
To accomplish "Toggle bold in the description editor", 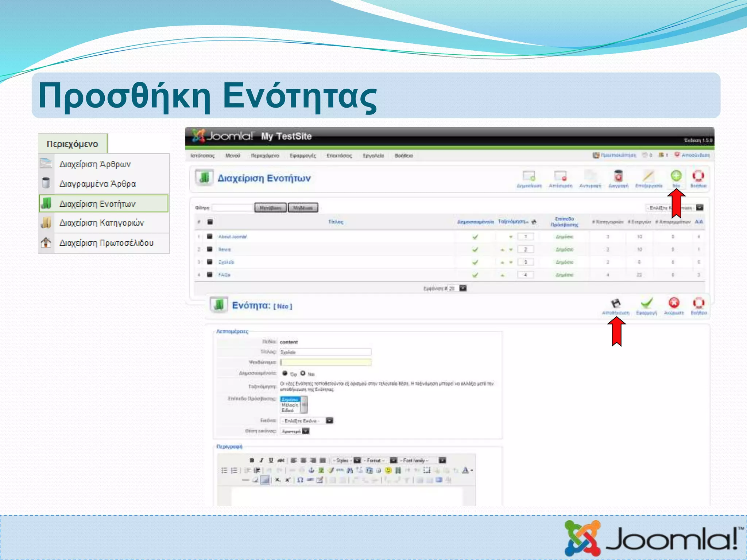I will pyautogui.click(x=252, y=460).
